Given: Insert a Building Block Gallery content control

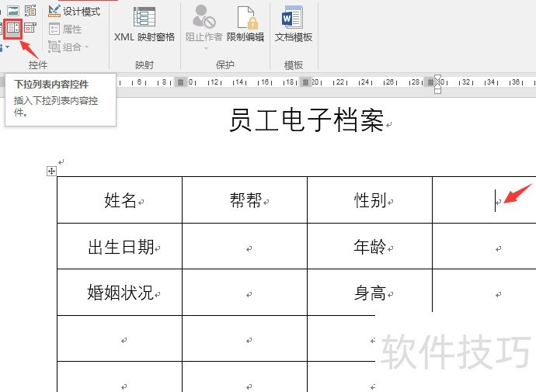Looking at the screenshot, I should tap(30, 11).
